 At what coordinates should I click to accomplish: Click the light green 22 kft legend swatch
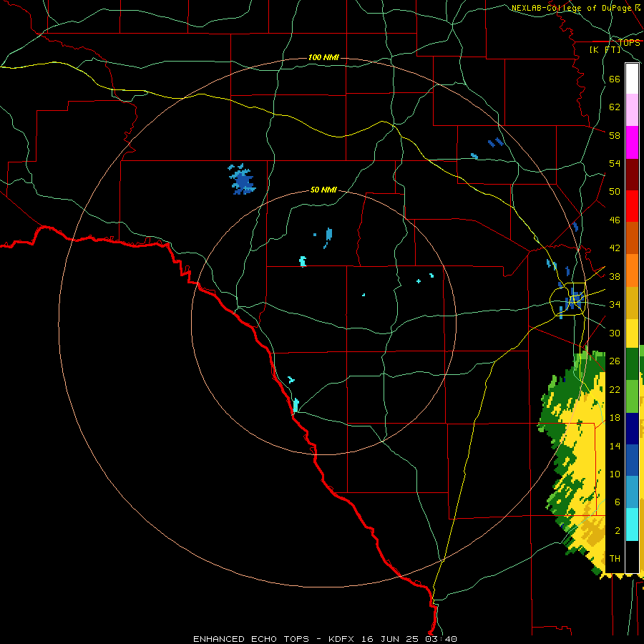[632, 396]
